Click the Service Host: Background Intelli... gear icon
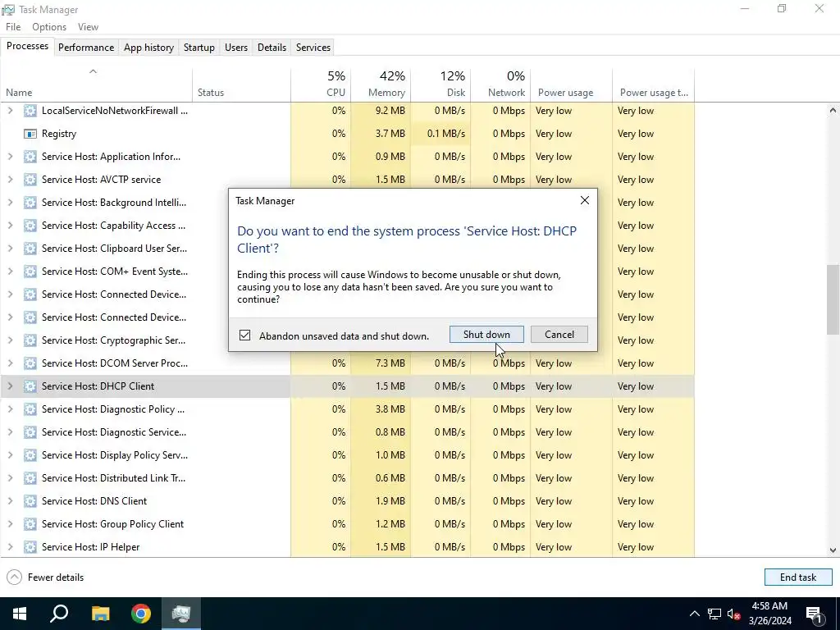This screenshot has width=840, height=630. (30, 203)
